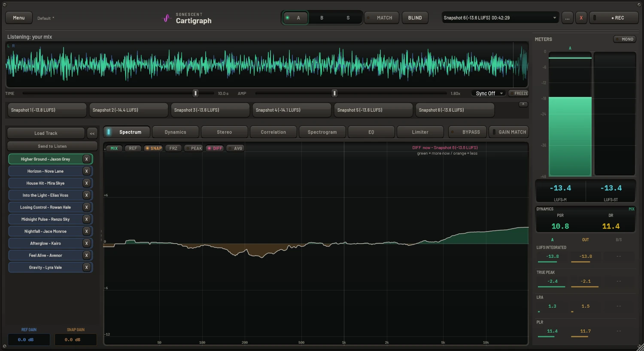
Task: Toggle MONO metering
Action: click(x=625, y=39)
